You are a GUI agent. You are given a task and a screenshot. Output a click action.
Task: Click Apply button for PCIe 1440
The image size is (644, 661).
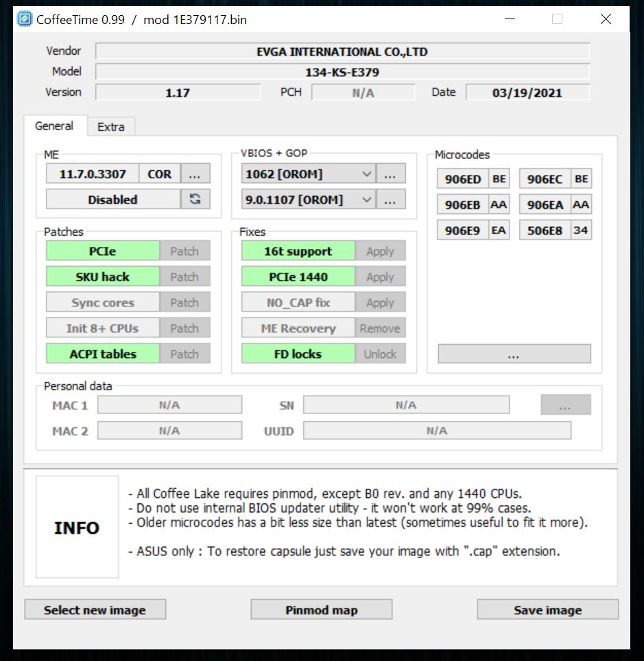(380, 276)
